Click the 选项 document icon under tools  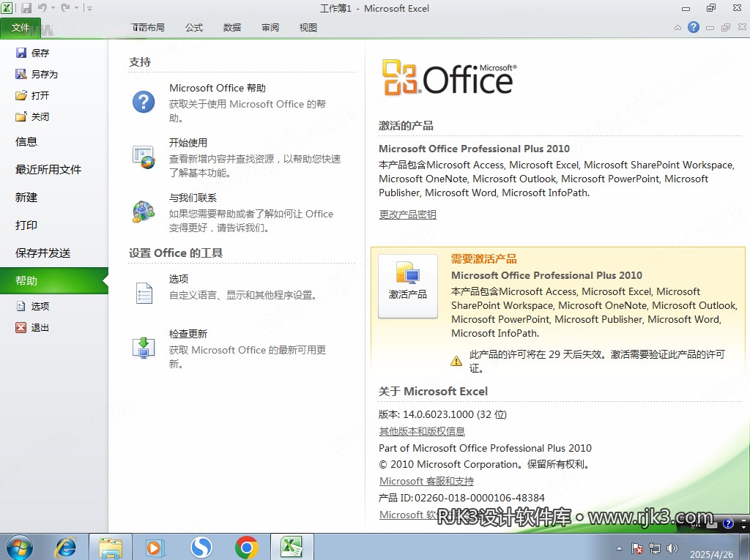pyautogui.click(x=144, y=293)
